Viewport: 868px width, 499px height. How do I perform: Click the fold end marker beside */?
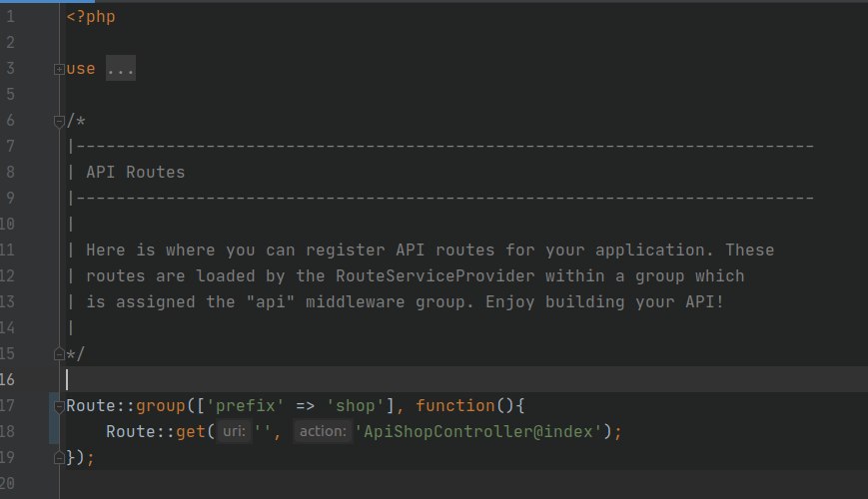pos(59,353)
